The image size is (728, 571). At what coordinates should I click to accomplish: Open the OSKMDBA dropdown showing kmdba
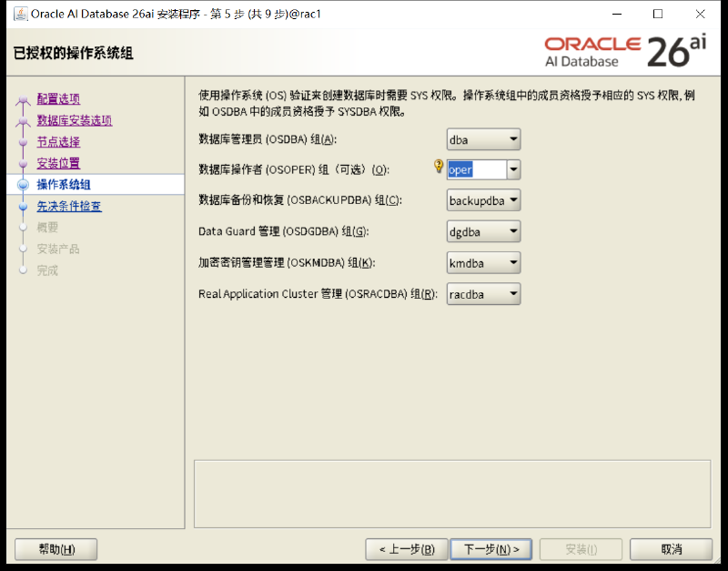click(x=483, y=262)
